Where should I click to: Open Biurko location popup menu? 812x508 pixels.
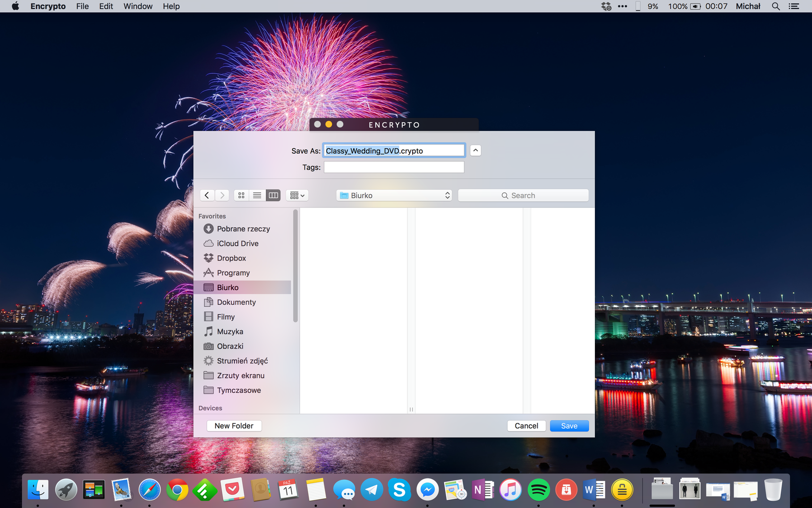pos(394,195)
